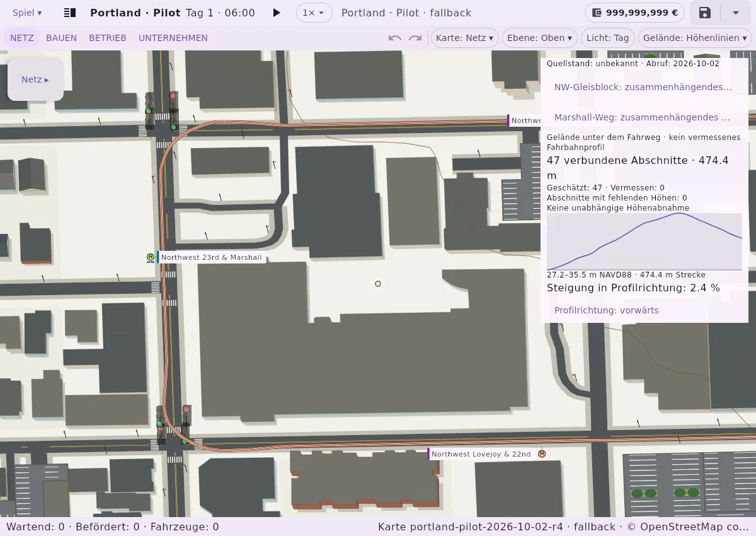Viewport: 756px width, 536px height.
Task: Switch to the UNTERNEHMEN tab
Action: [x=173, y=38]
